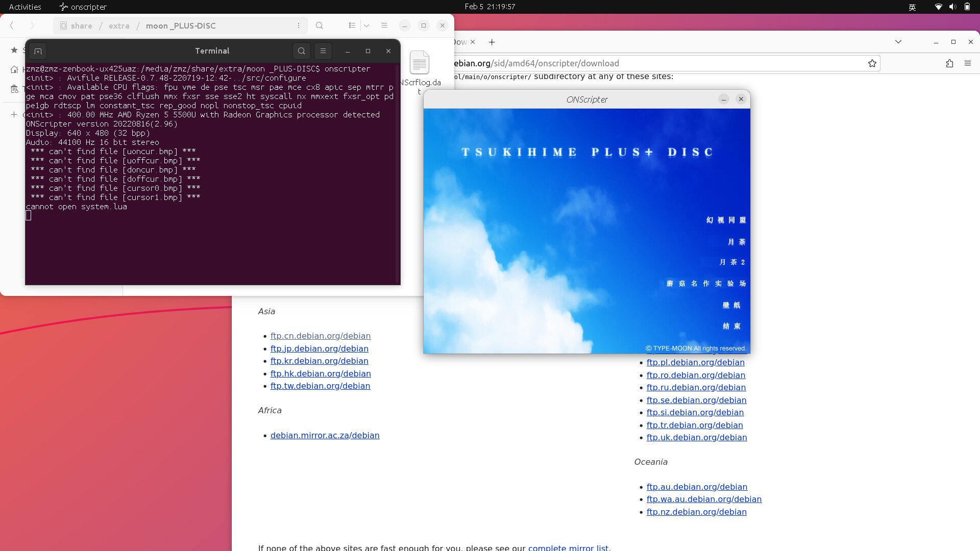
Task: Open Activities in the top bar
Action: (x=25, y=7)
